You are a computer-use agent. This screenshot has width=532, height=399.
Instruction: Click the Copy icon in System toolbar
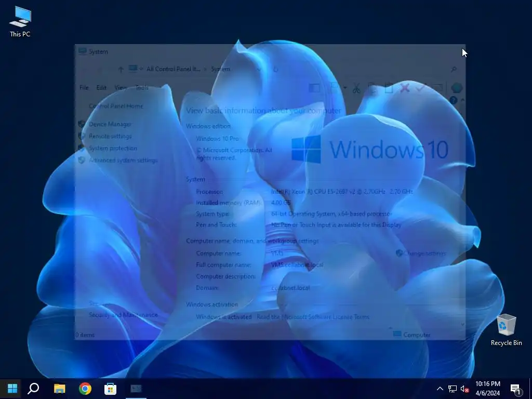373,88
